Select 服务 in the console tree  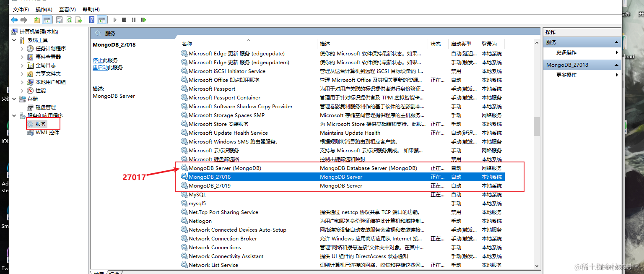(x=41, y=124)
